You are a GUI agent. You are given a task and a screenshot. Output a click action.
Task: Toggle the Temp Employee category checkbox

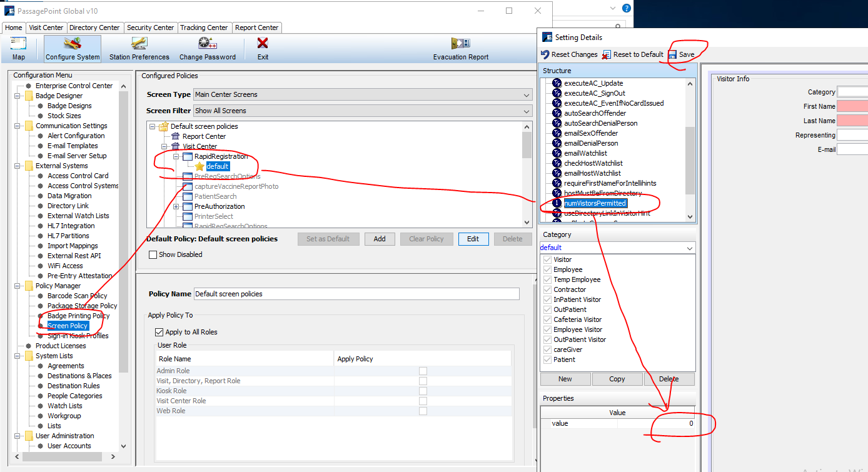coord(548,279)
